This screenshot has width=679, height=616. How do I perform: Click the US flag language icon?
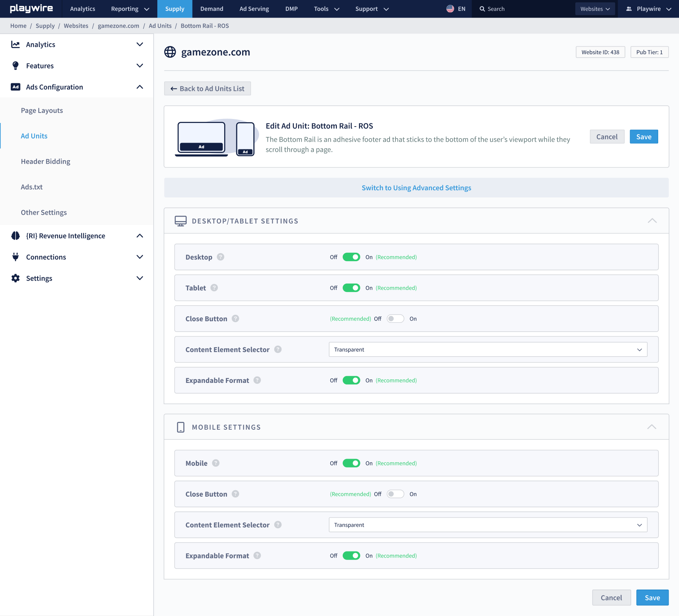[450, 9]
